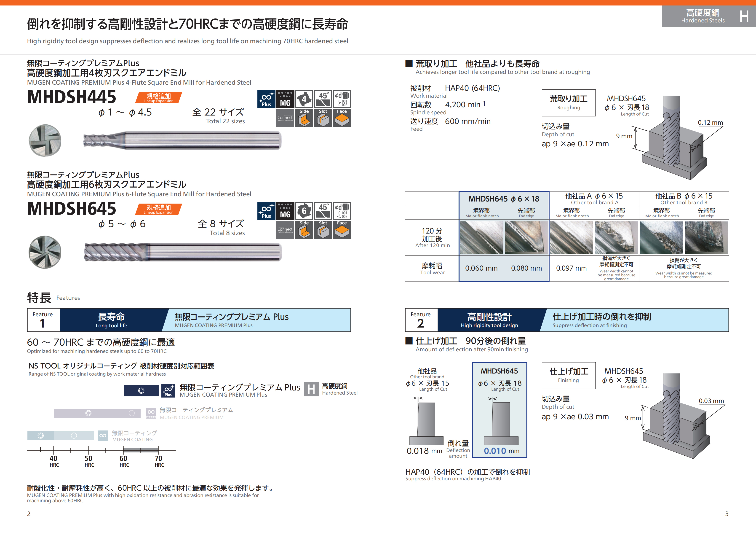Click the Lineup Expansion badge beside MHDSH645
756x535 pixels.
tap(158, 209)
